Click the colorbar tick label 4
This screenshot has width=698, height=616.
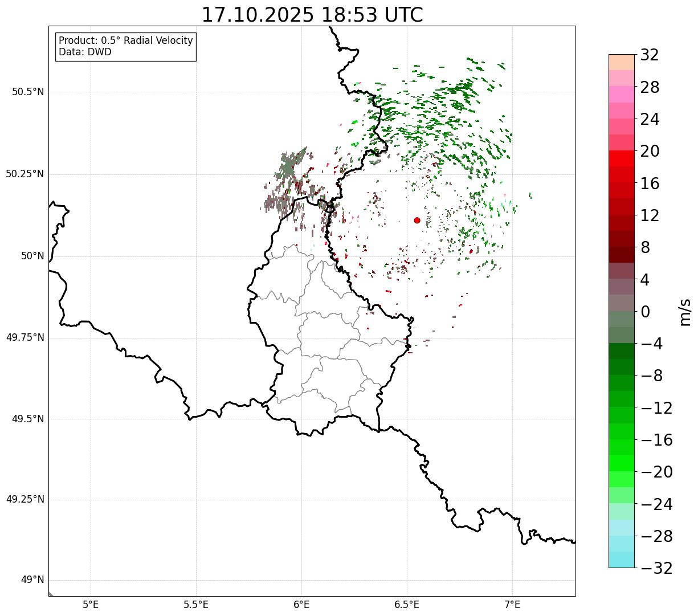645,280
